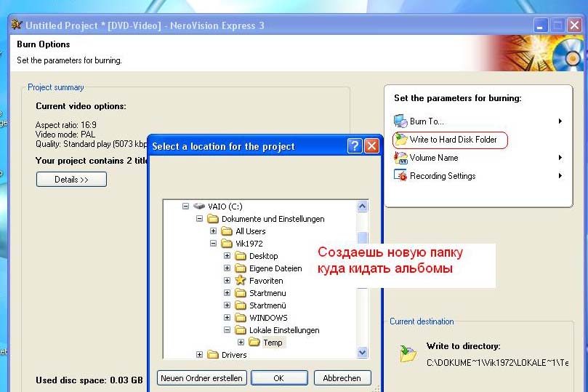The image size is (588, 392).
Task: Collapse the Vik1972 folder node
Action: coord(214,244)
